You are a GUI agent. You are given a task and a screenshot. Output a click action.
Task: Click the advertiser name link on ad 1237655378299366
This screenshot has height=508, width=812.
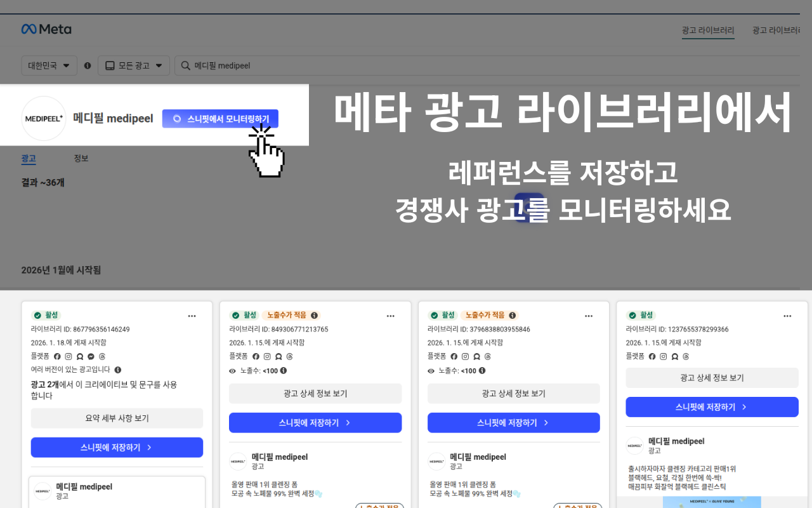click(676, 441)
